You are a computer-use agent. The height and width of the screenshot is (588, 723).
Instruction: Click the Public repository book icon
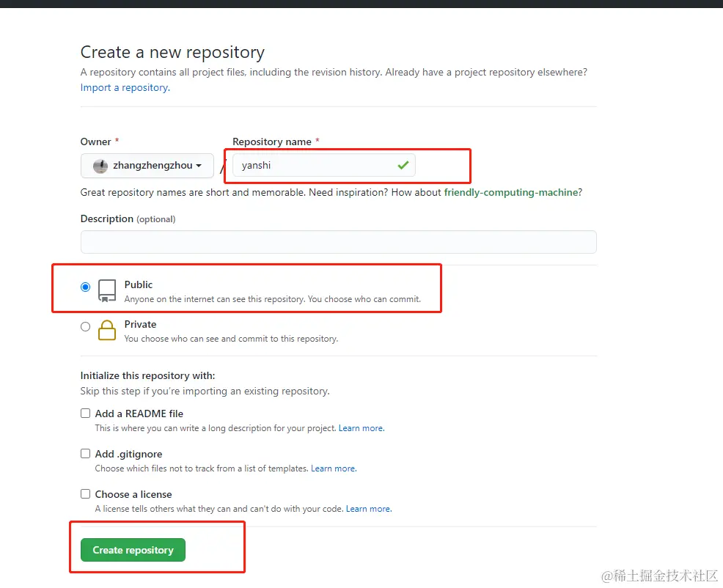(x=107, y=290)
